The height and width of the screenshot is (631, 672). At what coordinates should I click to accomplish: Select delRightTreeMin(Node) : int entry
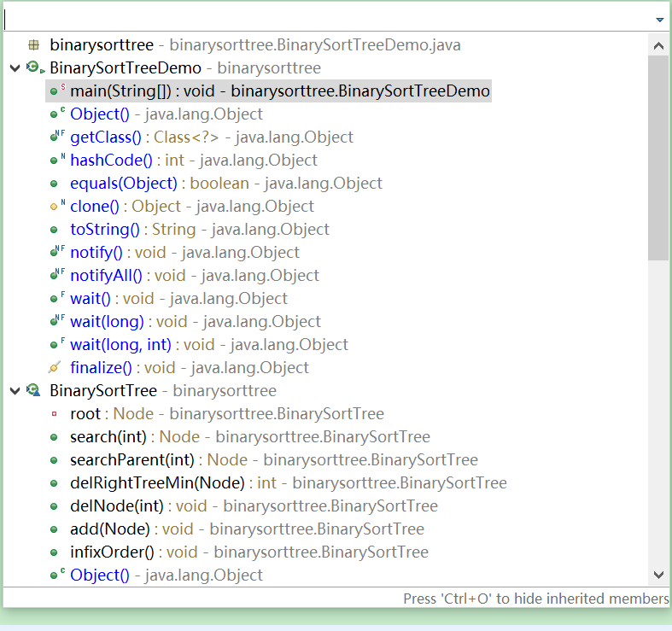point(289,483)
